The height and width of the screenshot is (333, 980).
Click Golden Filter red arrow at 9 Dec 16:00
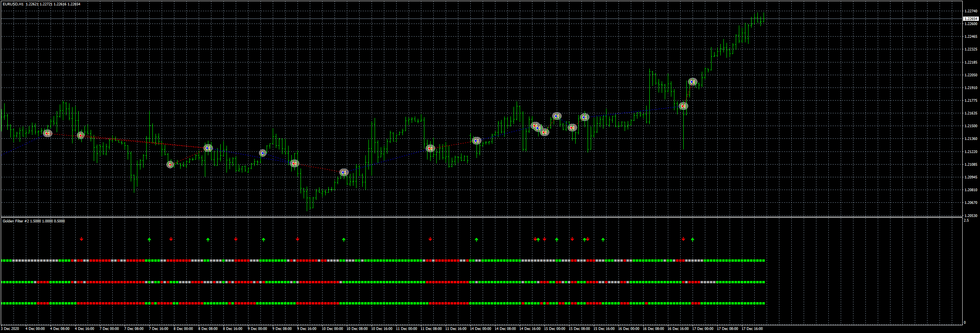coord(297,239)
